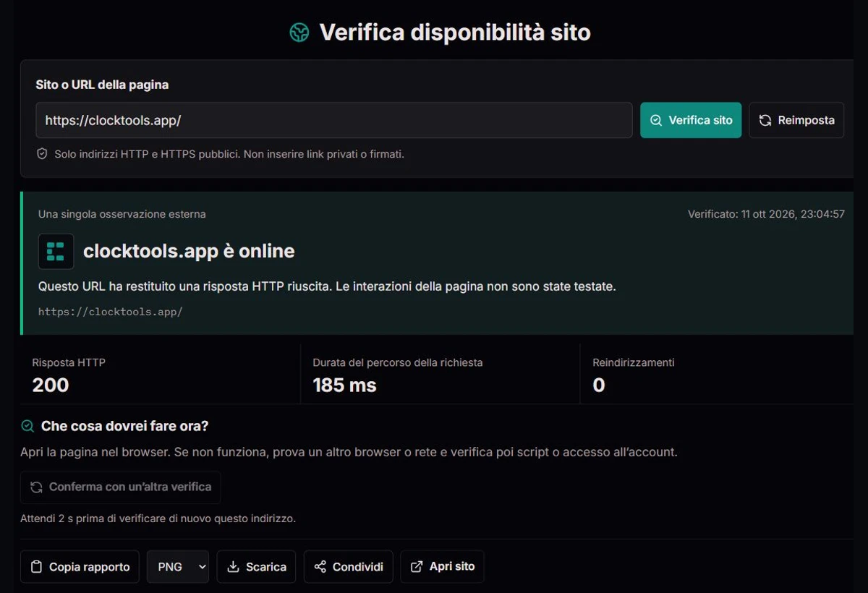This screenshot has width=868, height=593.
Task: Click Conferma con un'altra verifica button
Action: (121, 487)
